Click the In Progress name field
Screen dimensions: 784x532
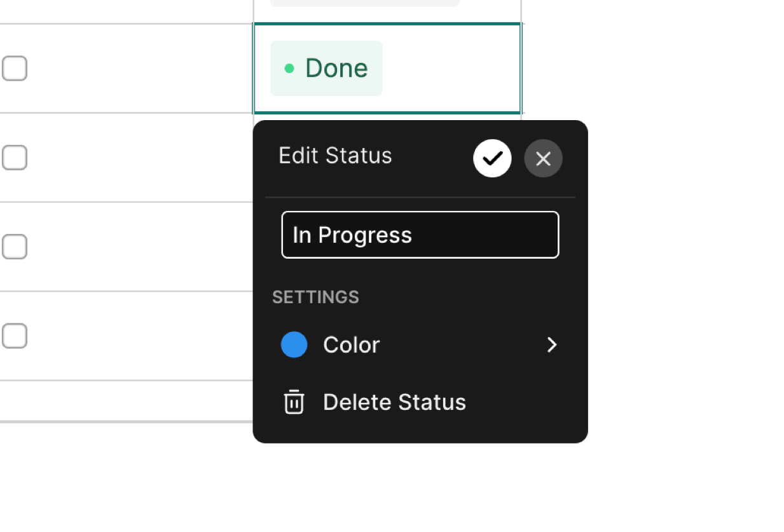tap(420, 235)
